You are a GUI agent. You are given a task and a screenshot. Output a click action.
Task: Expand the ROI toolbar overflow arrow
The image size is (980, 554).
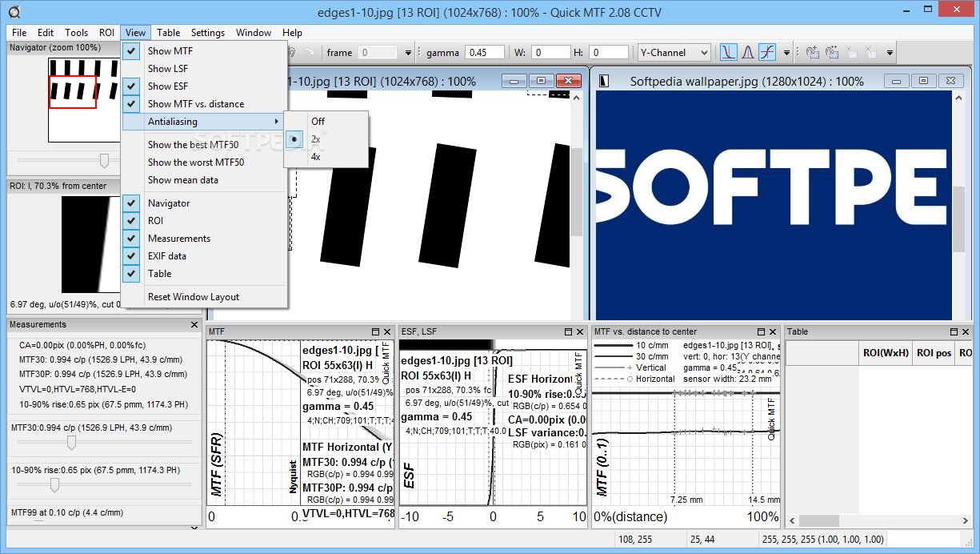point(890,53)
